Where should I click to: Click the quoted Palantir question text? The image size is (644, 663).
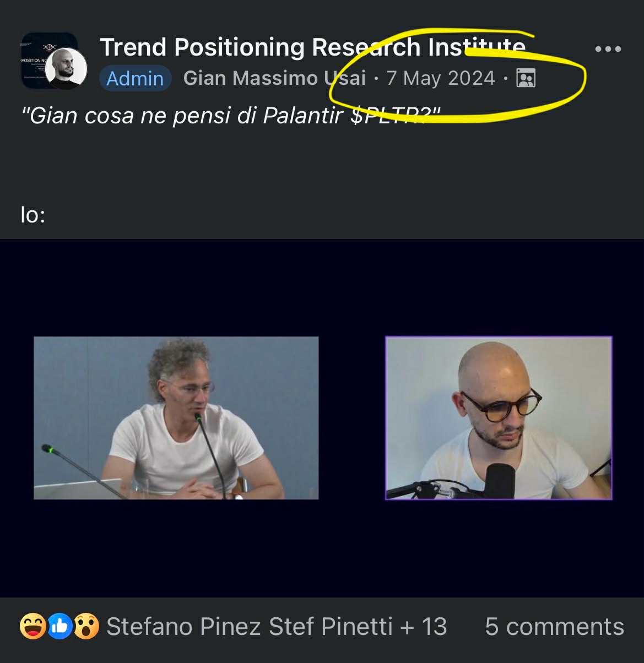(230, 116)
